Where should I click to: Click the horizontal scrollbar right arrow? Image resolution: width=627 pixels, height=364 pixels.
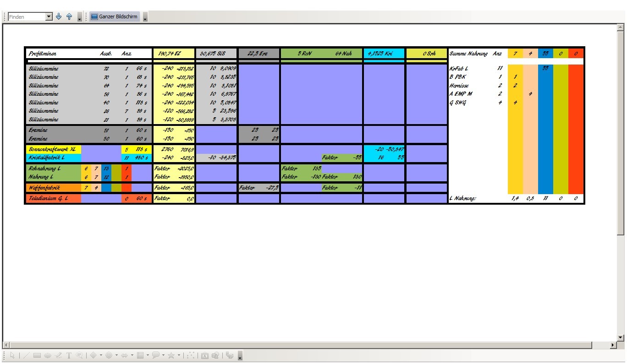point(614,345)
